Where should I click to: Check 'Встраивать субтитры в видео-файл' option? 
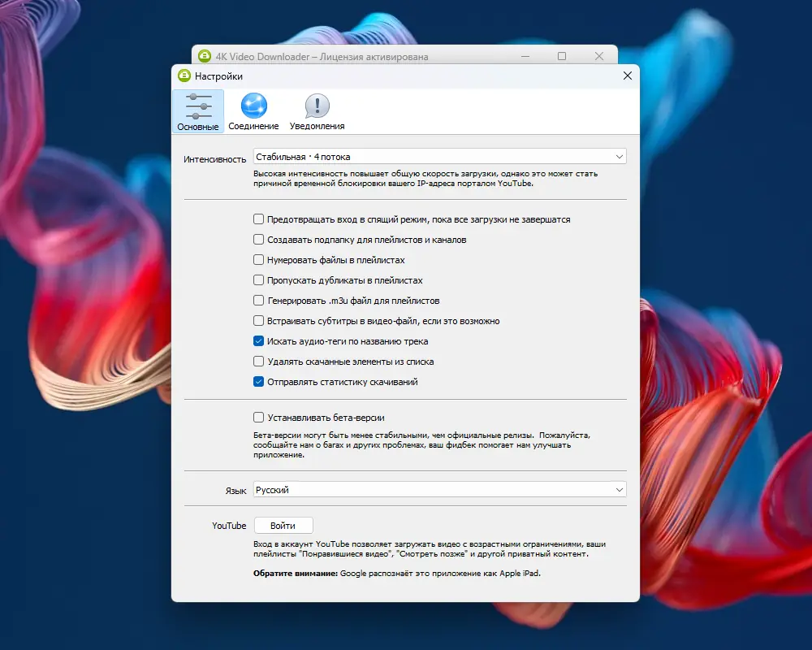(259, 321)
